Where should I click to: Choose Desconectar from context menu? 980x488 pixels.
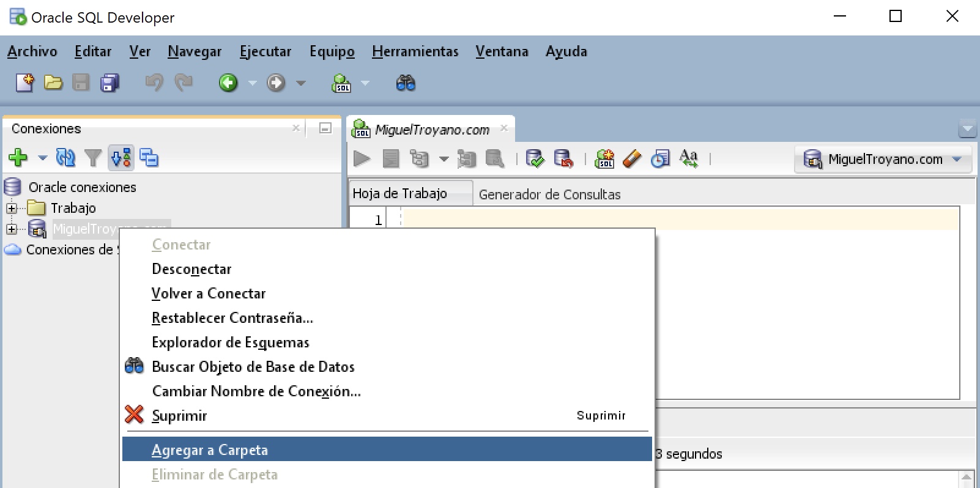[388, 269]
